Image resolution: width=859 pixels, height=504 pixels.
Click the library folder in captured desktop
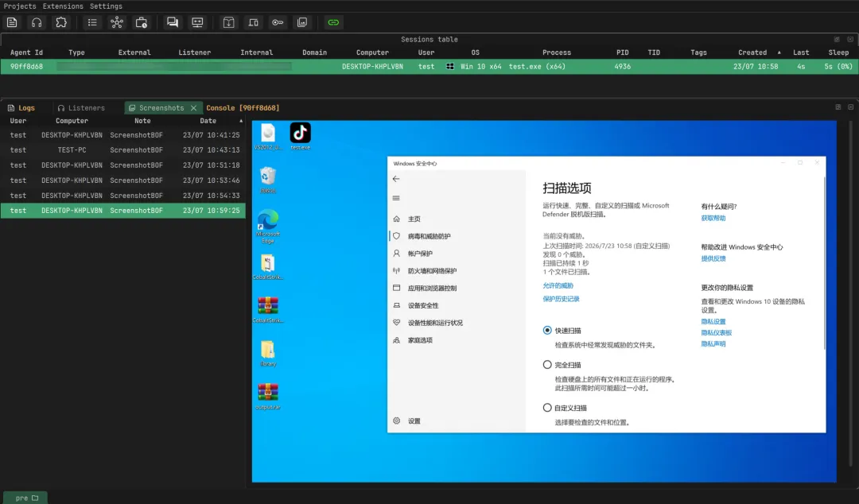tap(268, 353)
